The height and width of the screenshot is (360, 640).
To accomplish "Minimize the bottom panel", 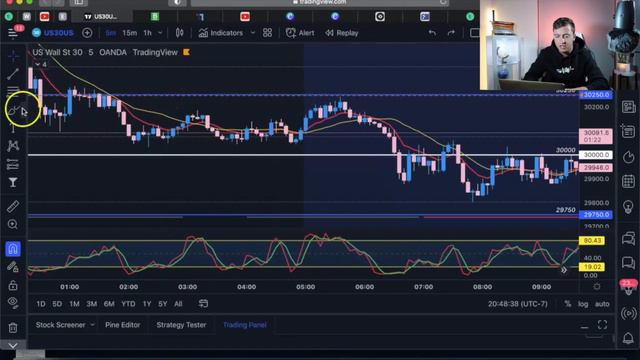I will 584,327.
